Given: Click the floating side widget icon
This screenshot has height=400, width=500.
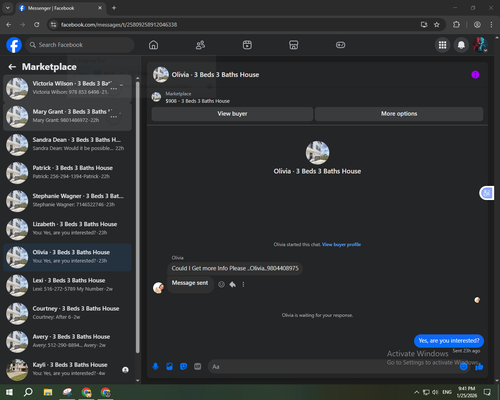Looking at the screenshot, I should click(x=487, y=193).
